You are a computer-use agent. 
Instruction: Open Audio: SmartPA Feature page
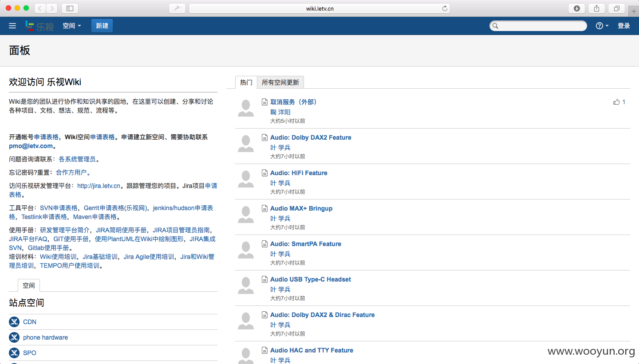(x=306, y=244)
